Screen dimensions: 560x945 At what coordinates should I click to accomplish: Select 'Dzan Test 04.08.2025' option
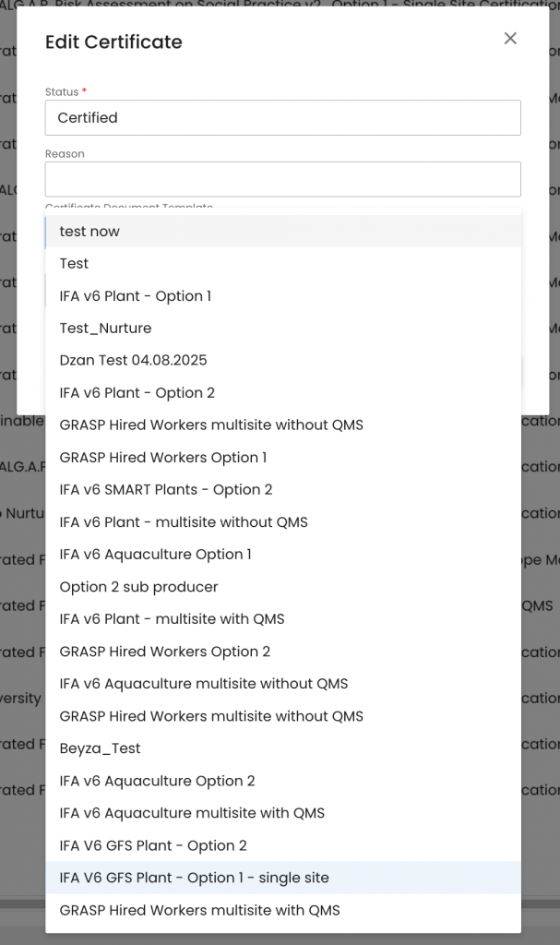(133, 361)
